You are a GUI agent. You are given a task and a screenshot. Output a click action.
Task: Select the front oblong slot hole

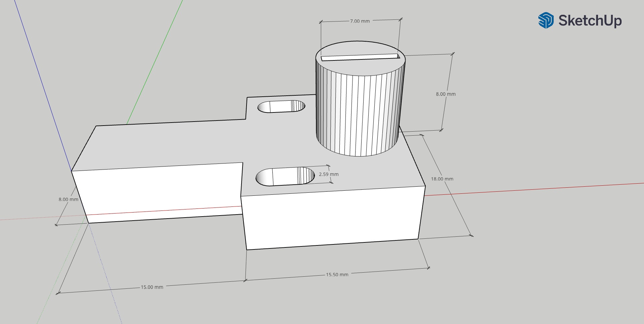click(285, 177)
